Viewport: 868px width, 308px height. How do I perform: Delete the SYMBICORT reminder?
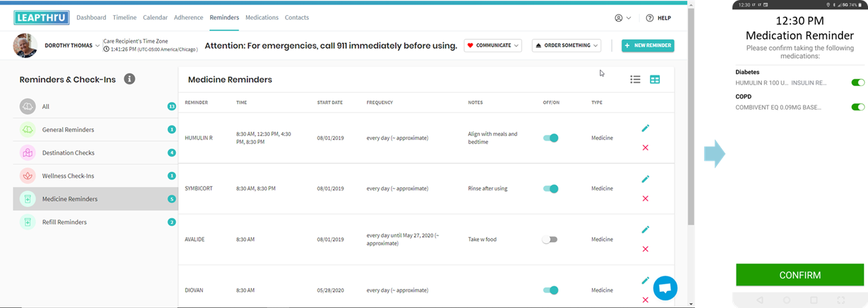[645, 198]
